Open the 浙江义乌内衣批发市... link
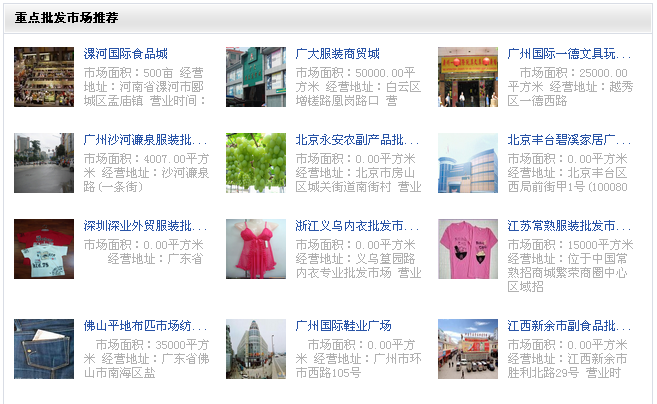This screenshot has height=404, width=657. pyautogui.click(x=357, y=225)
